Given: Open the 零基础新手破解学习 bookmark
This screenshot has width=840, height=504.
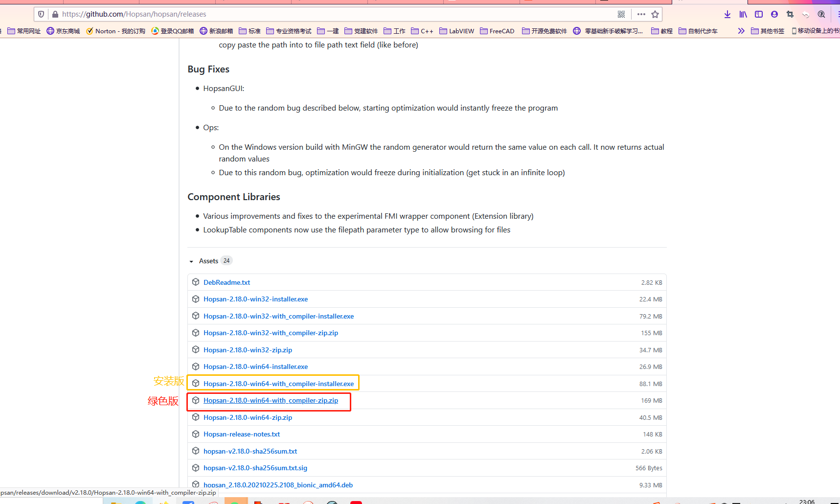Looking at the screenshot, I should 608,31.
